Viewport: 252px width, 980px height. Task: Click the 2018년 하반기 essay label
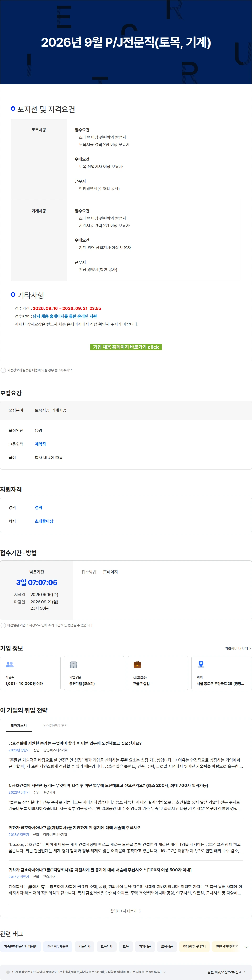click(19, 835)
